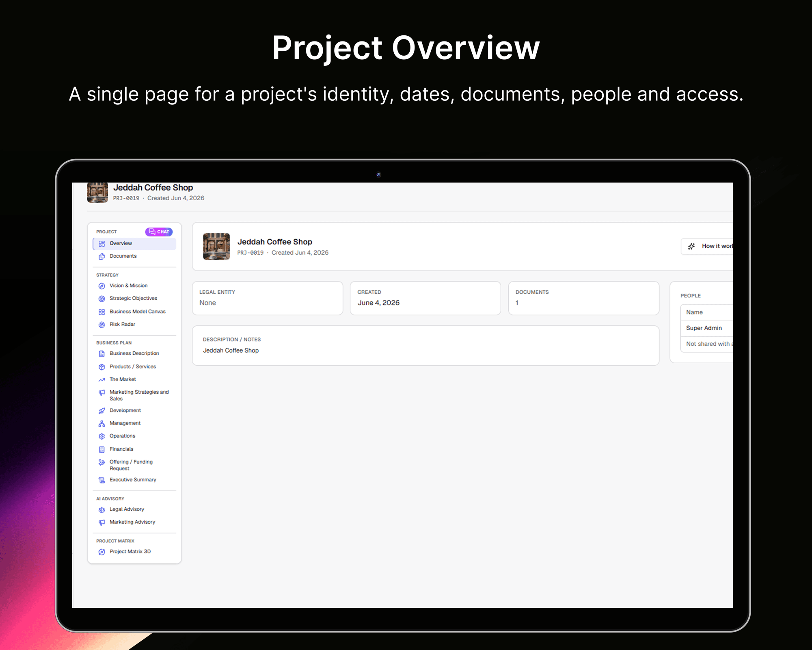Click the How it works button

[707, 246]
